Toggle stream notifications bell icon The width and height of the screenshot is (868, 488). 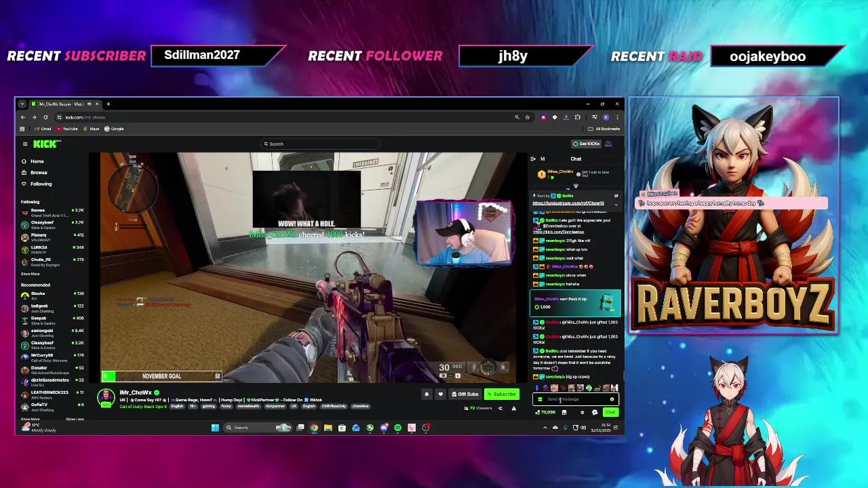coord(427,394)
